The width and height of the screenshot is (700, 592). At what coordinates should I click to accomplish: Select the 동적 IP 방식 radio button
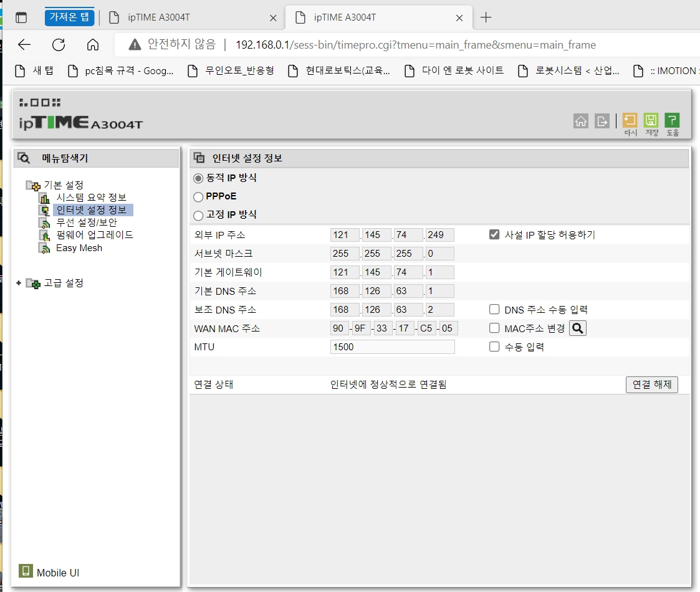[x=198, y=178]
